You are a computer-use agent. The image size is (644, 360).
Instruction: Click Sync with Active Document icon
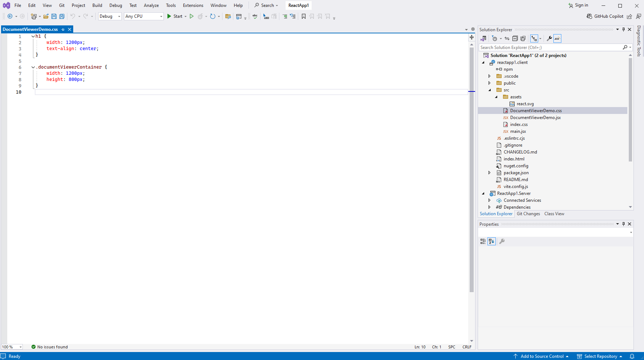507,38
